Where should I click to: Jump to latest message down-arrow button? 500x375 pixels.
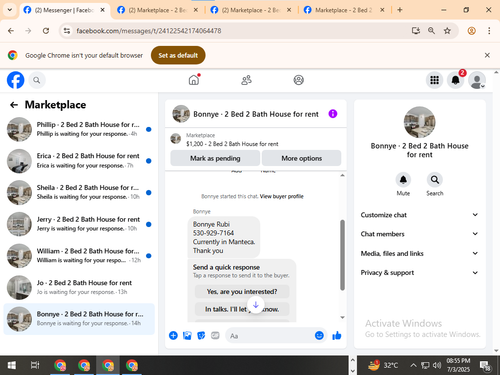[256, 305]
